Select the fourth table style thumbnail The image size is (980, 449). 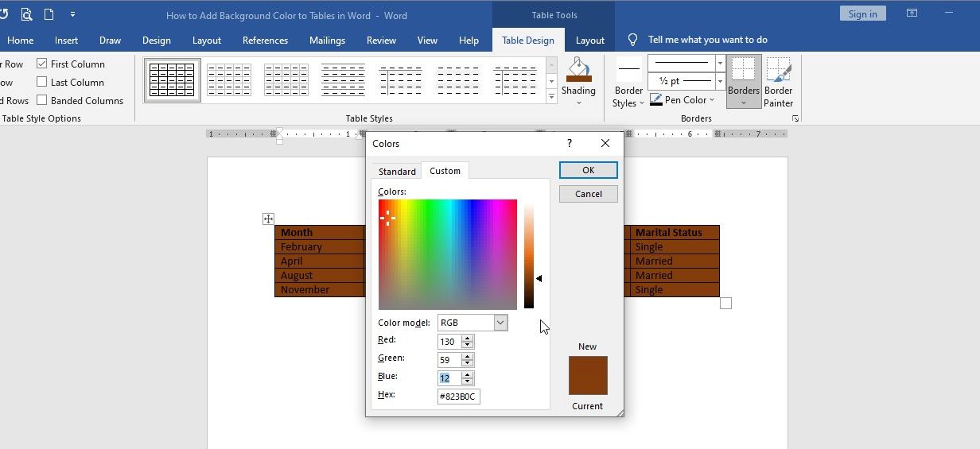pyautogui.click(x=343, y=80)
